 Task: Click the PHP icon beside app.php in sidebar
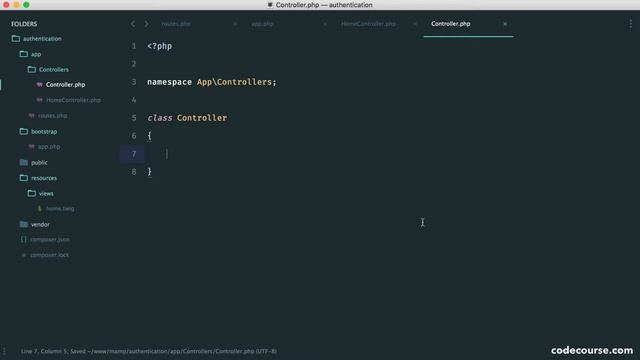point(31,147)
